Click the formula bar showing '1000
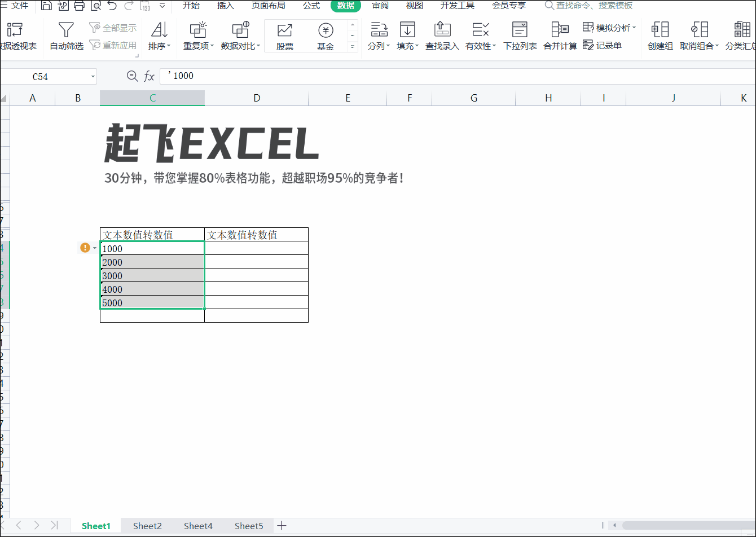756x537 pixels. 457,76
